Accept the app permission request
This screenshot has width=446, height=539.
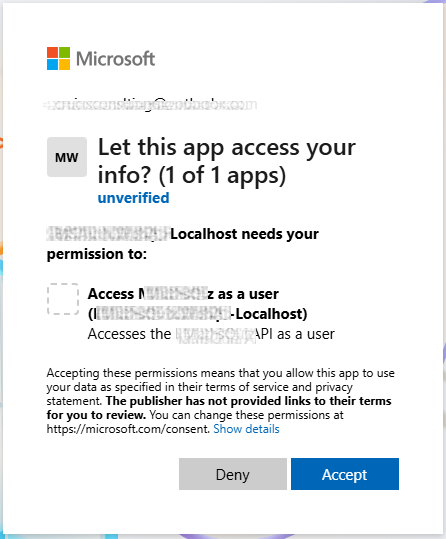click(x=345, y=474)
